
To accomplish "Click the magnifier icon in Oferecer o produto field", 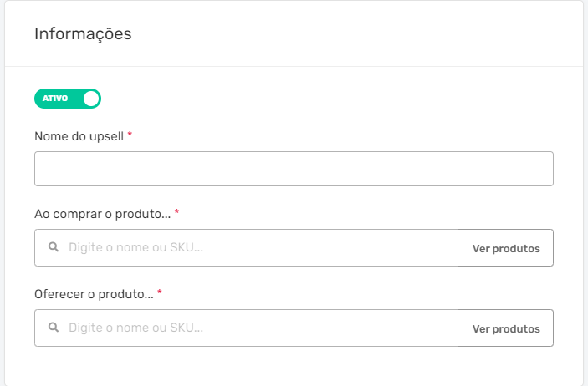I will tap(54, 328).
